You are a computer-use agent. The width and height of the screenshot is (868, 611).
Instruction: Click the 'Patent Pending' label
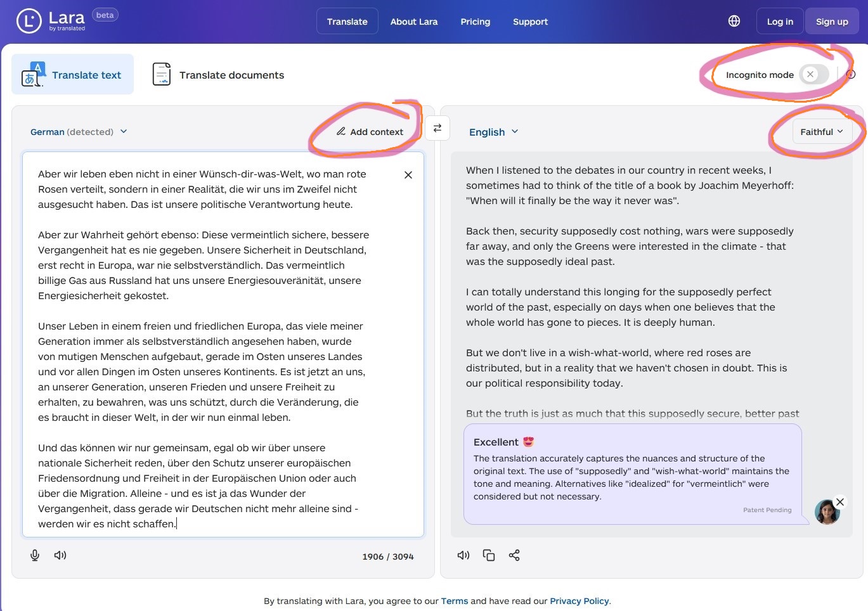767,510
